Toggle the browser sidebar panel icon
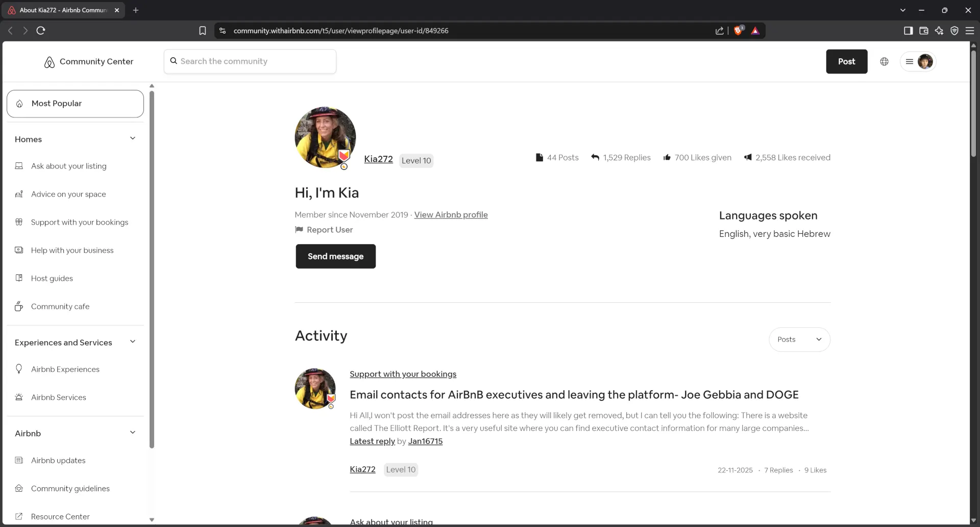The image size is (980, 527). (x=908, y=31)
